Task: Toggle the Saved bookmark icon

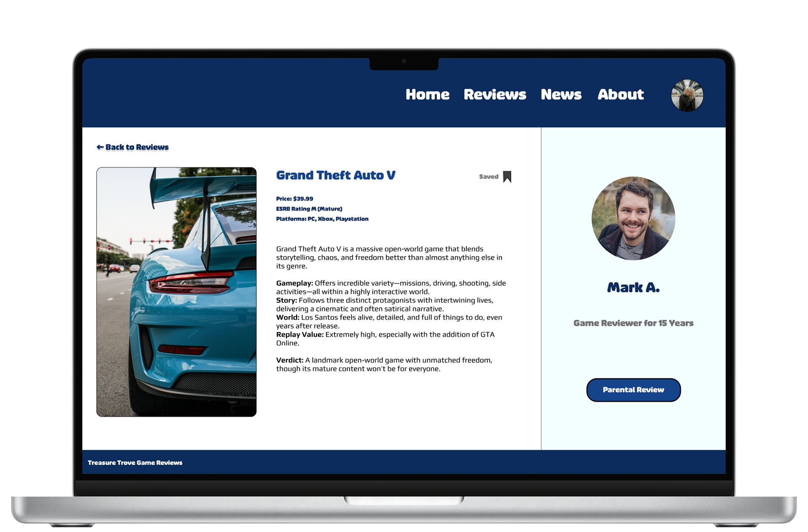Action: 507,177
